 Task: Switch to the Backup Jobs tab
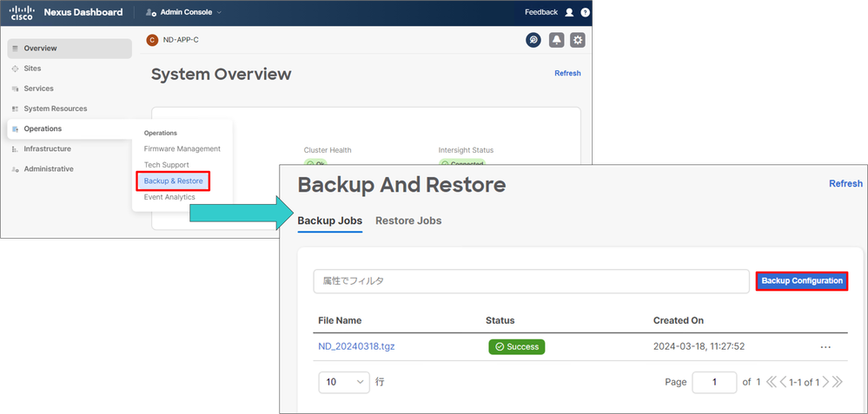click(330, 220)
